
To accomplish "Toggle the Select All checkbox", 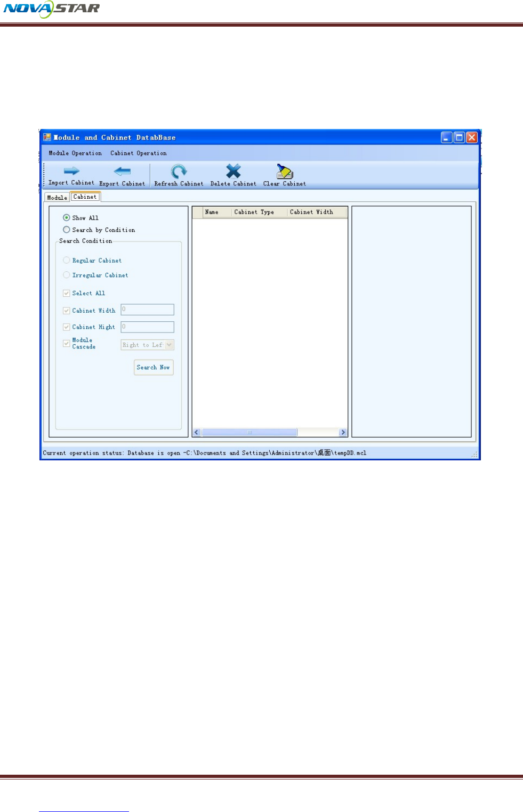I will coord(67,293).
